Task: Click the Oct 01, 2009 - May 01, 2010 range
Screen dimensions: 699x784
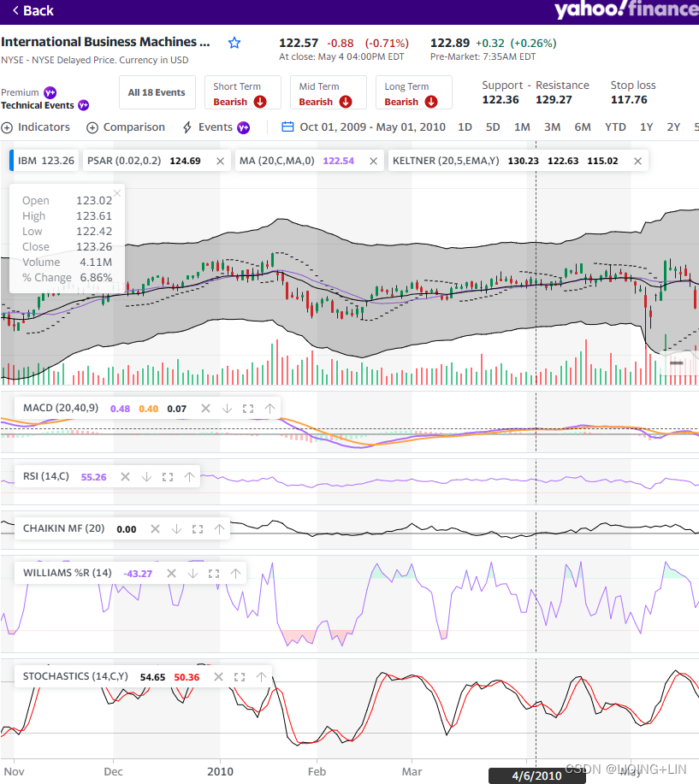Action: [x=372, y=127]
